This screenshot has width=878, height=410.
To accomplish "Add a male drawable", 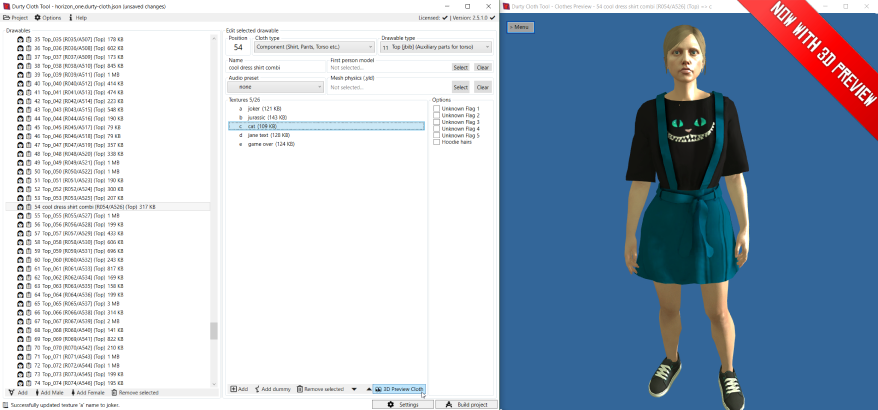I will click(52, 393).
